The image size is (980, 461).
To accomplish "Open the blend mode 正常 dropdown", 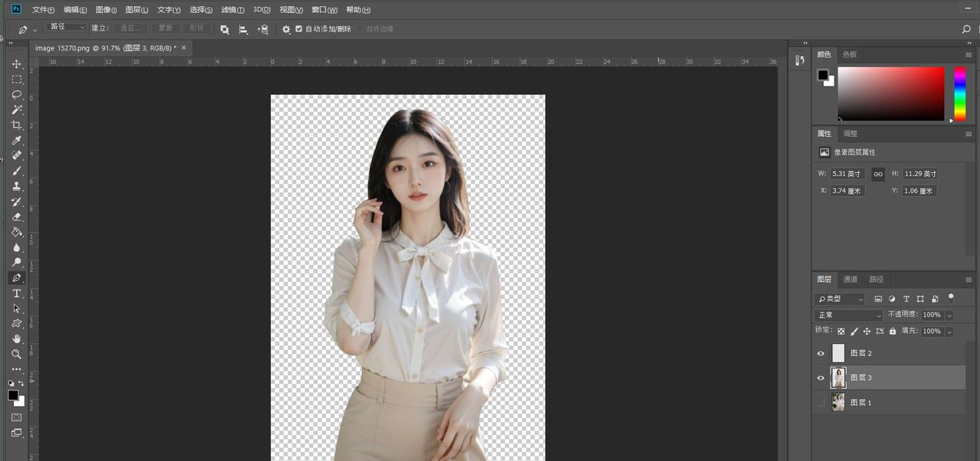I will coord(849,316).
